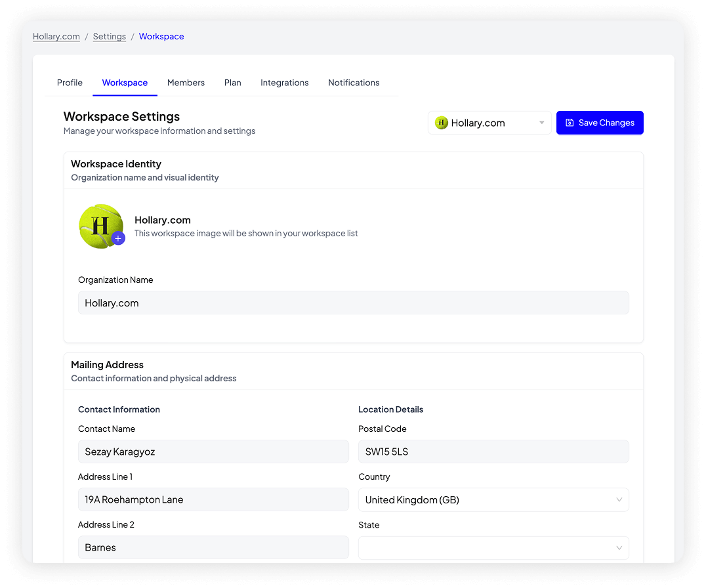Open the Notifications tab

(354, 83)
